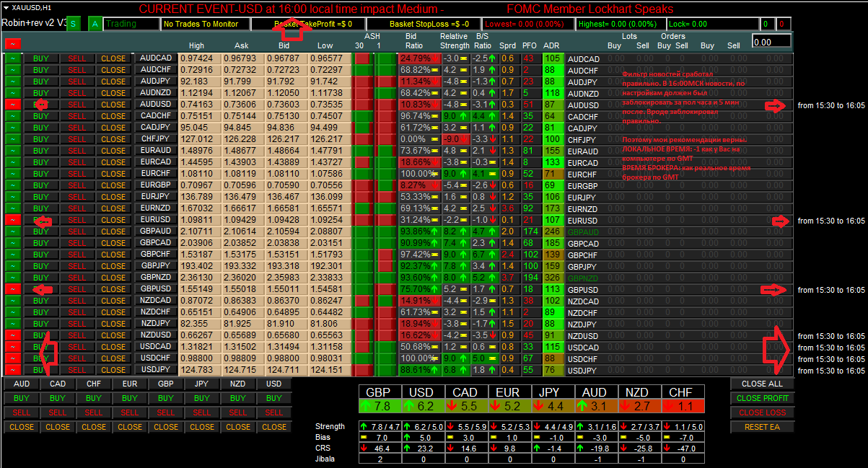Click the red tilde master button above the rows
The image size is (868, 468).
click(x=12, y=44)
